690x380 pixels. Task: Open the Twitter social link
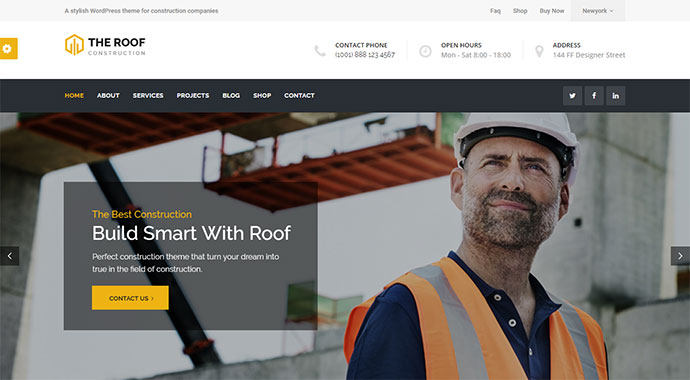[x=573, y=95]
